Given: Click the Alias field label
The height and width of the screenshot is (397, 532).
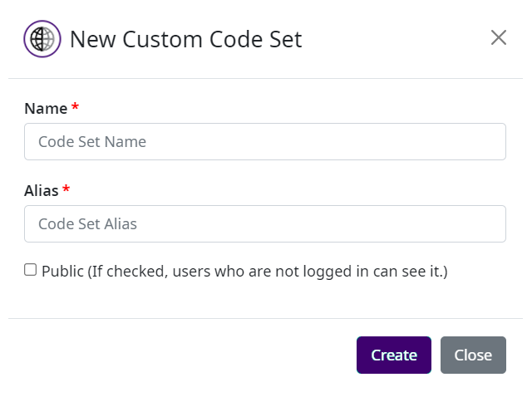Looking at the screenshot, I should coord(42,190).
